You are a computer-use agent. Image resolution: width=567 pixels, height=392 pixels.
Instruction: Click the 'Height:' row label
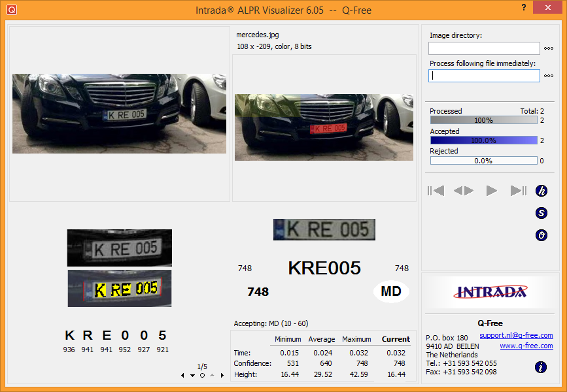pos(245,374)
